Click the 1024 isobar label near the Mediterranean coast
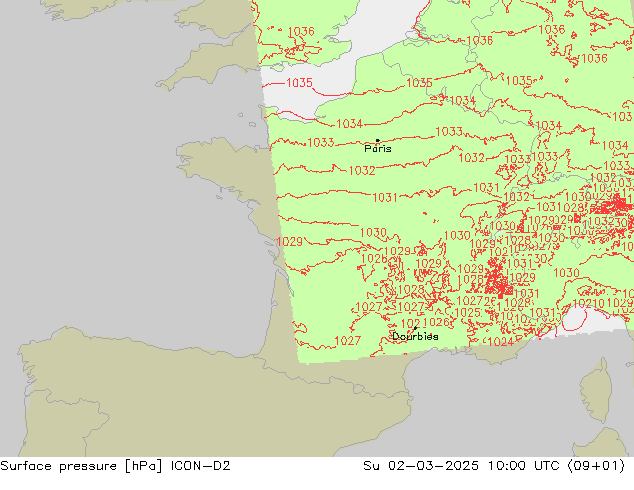This screenshot has width=634, height=490. point(501,342)
